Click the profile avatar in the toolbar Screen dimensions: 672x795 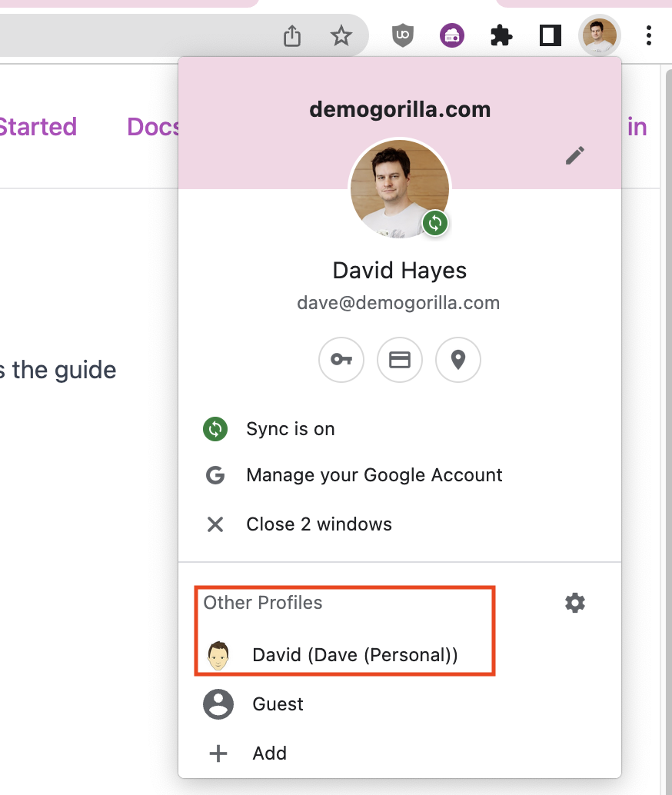[599, 35]
